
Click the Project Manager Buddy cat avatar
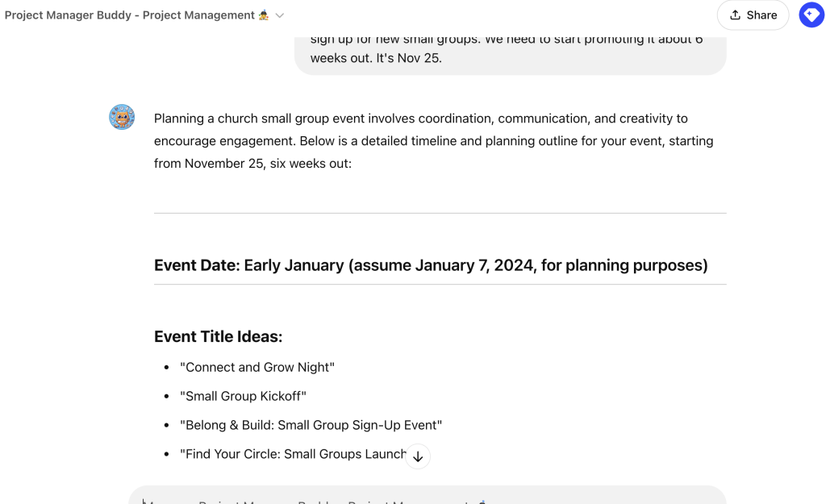coord(122,117)
